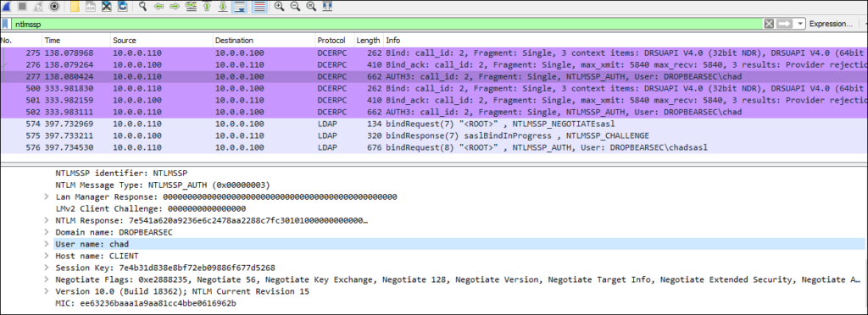The height and width of the screenshot is (315, 868).
Task: Find a packet with the magnifier
Action: pyautogui.click(x=142, y=7)
